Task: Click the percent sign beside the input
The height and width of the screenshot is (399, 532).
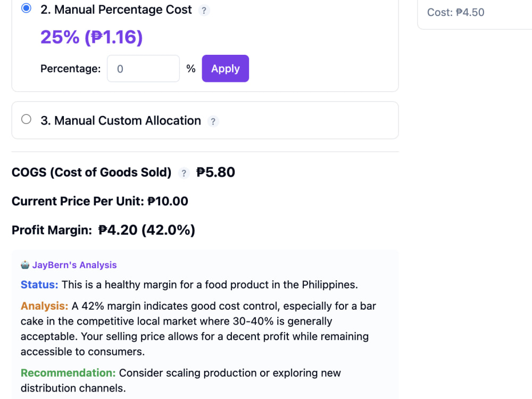Action: point(190,69)
